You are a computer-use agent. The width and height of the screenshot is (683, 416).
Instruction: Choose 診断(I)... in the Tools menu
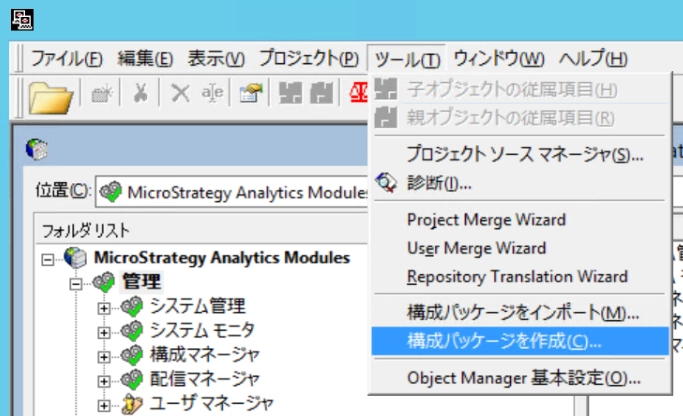pos(520,183)
